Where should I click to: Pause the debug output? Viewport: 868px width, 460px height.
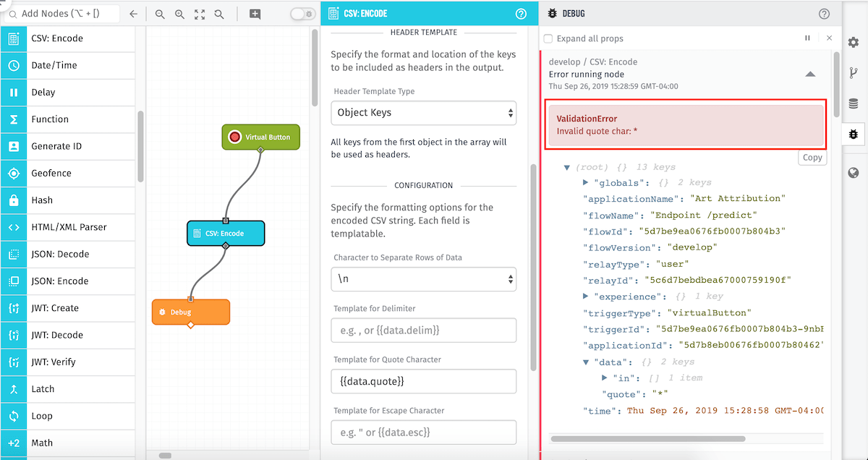[x=808, y=38]
